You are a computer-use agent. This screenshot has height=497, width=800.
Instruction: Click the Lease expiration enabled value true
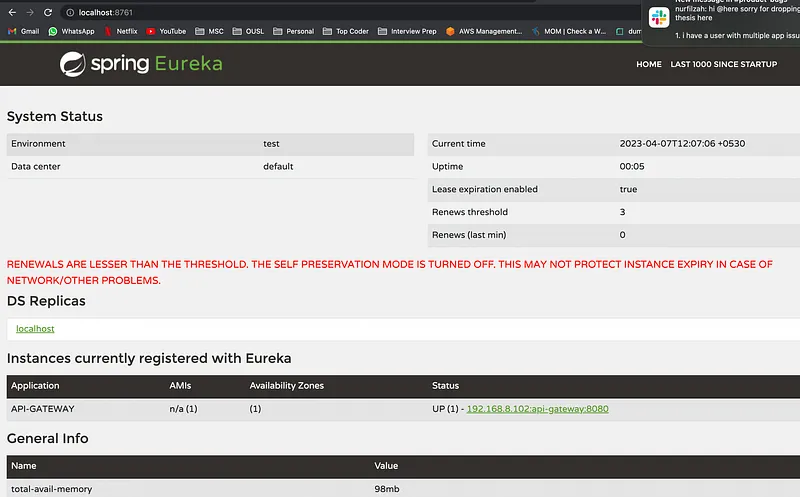click(x=628, y=189)
